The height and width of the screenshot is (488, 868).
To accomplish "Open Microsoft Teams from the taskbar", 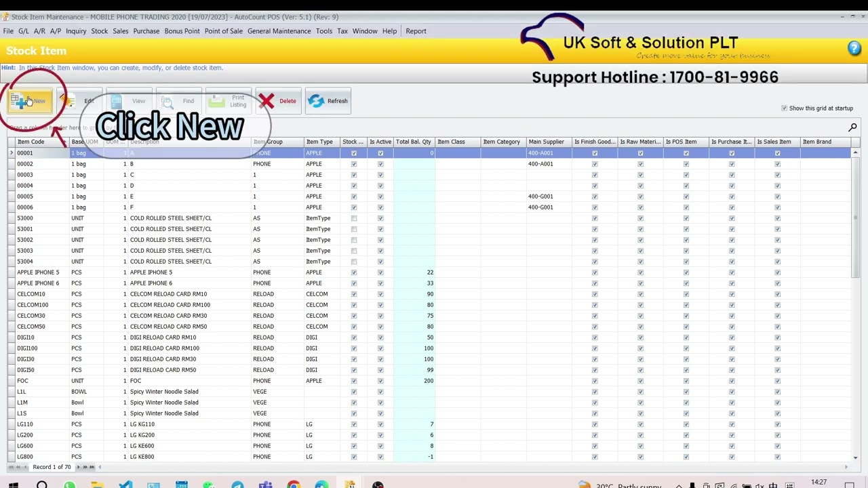I will click(x=265, y=484).
